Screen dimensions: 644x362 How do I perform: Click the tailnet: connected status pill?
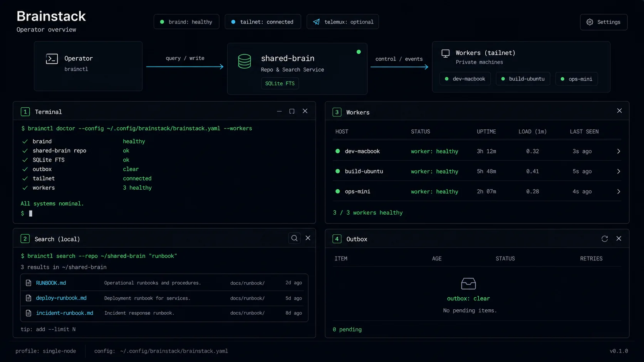(x=263, y=22)
